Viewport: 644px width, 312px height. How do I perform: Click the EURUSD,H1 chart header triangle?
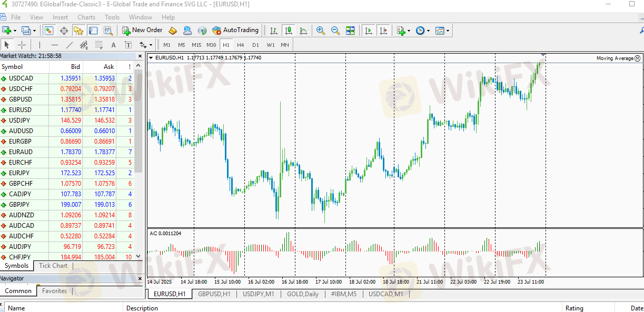coord(151,58)
